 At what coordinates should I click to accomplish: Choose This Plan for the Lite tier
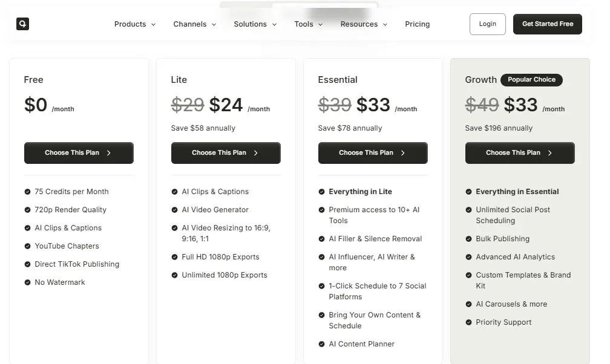click(x=226, y=153)
